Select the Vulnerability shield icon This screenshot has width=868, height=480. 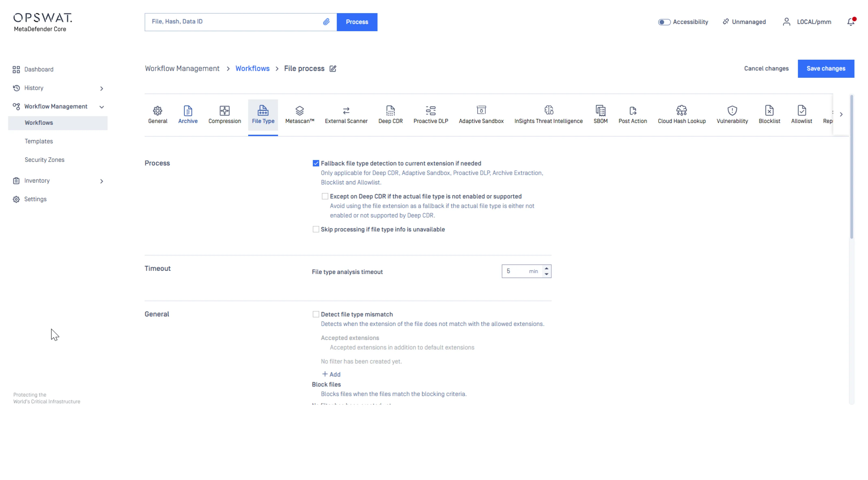pos(732,111)
